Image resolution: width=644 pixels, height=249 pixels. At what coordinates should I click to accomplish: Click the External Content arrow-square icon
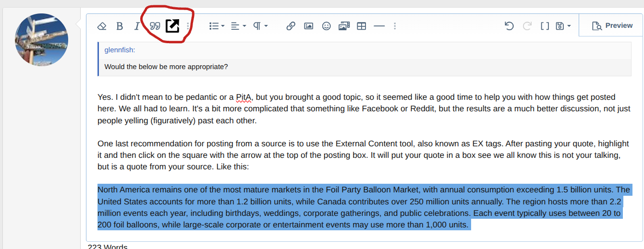(172, 26)
